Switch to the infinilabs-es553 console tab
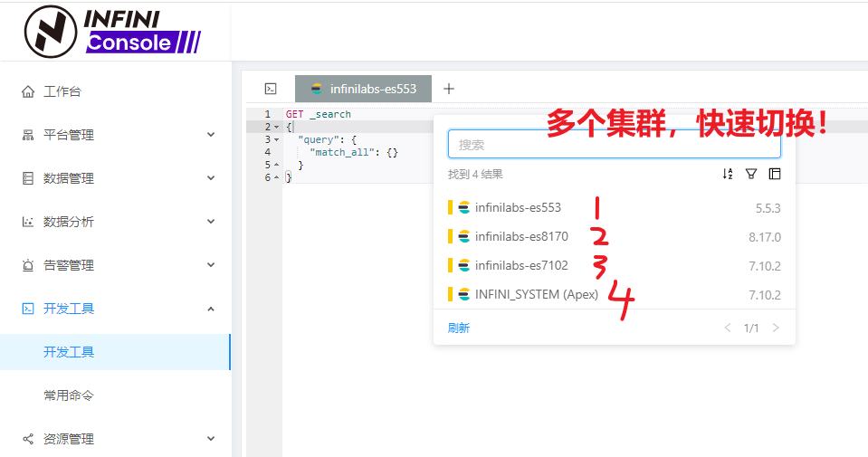The height and width of the screenshot is (457, 868). [x=363, y=89]
